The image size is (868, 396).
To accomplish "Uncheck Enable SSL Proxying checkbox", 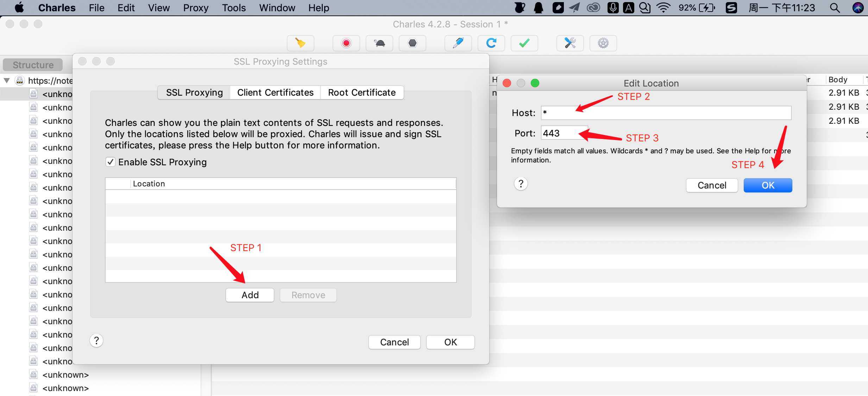I will (x=111, y=162).
